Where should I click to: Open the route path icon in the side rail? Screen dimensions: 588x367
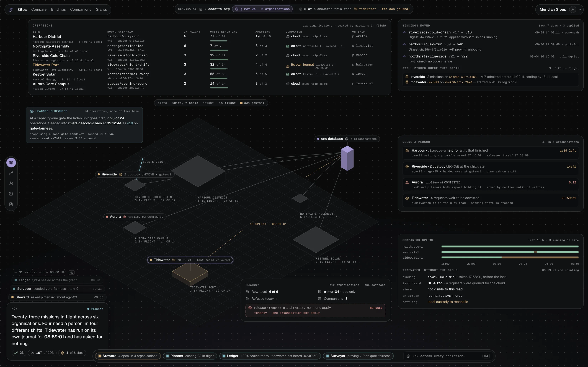click(11, 173)
